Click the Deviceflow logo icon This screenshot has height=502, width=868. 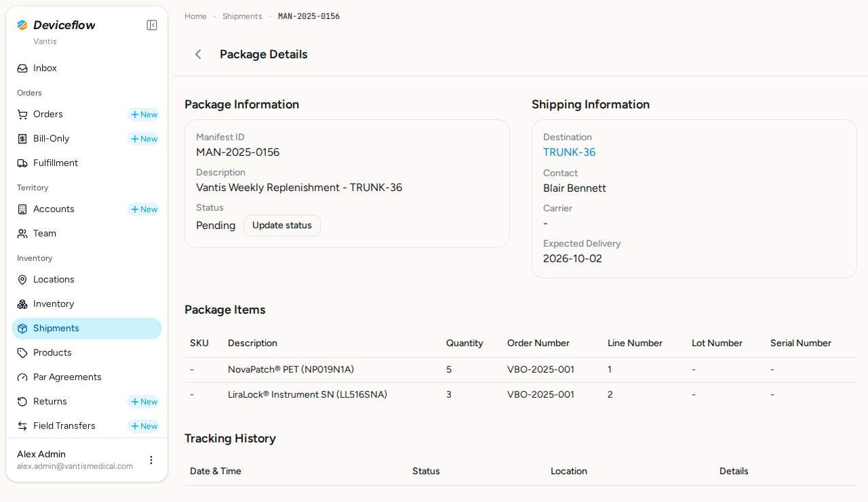point(22,25)
